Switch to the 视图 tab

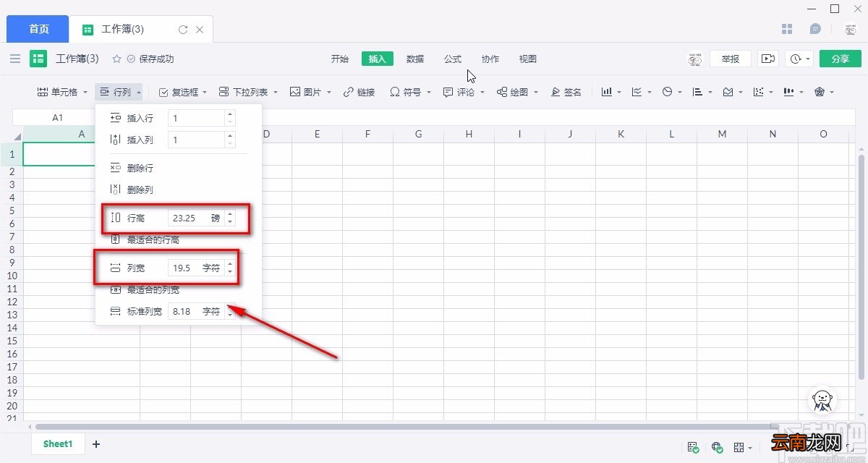[528, 59]
